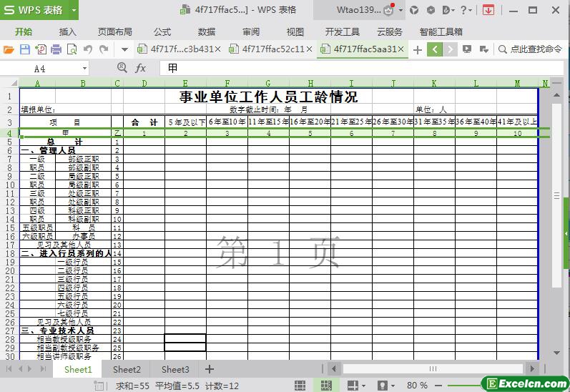Image resolution: width=570 pixels, height=392 pixels.
Task: Click the zoom out minus button
Action: click(x=438, y=386)
